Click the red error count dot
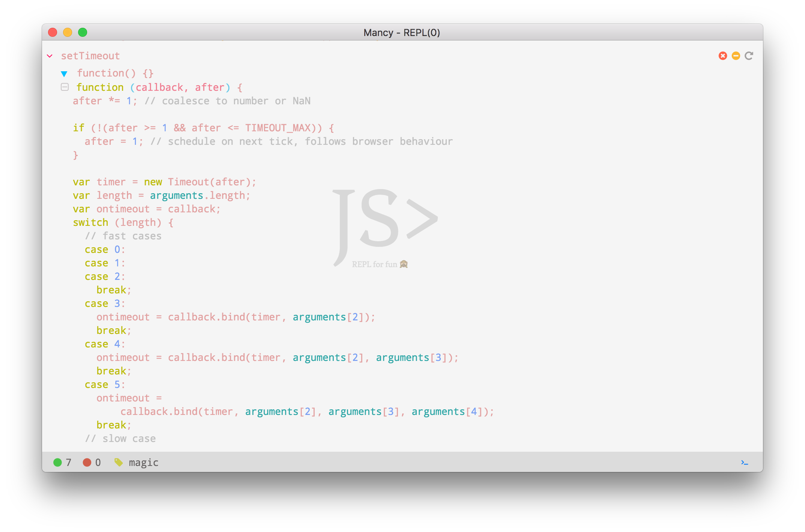805x532 pixels. (87, 462)
